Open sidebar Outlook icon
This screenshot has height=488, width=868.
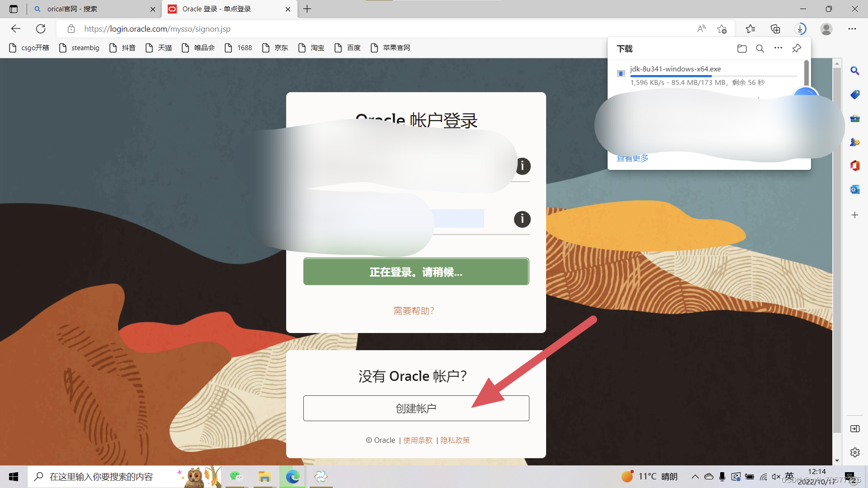pos(854,189)
